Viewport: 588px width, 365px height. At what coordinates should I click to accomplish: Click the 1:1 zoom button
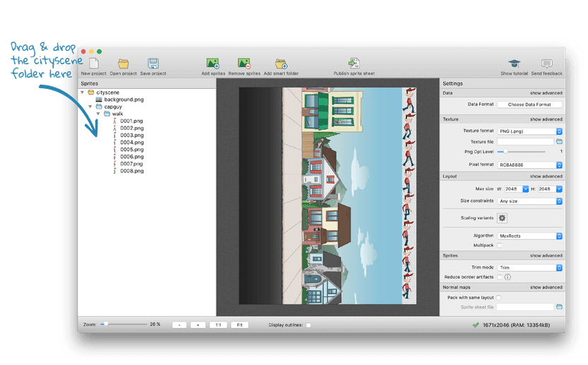click(x=218, y=325)
